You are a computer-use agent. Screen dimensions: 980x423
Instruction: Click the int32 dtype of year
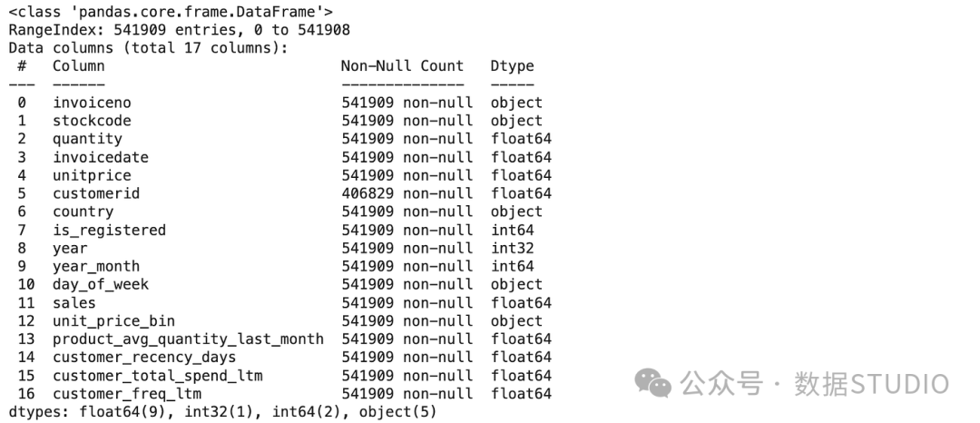513,248
